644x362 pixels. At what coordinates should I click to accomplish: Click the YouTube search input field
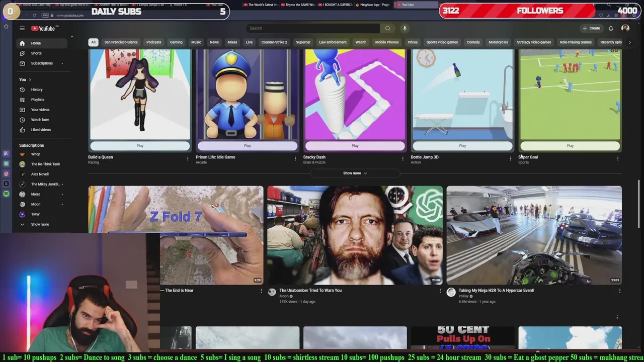click(x=313, y=28)
